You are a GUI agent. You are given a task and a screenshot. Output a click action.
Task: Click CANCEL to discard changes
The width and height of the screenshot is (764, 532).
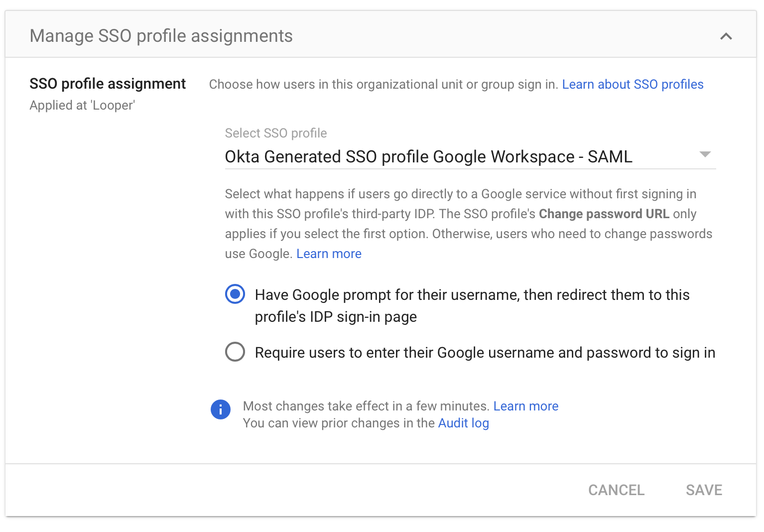(x=616, y=490)
